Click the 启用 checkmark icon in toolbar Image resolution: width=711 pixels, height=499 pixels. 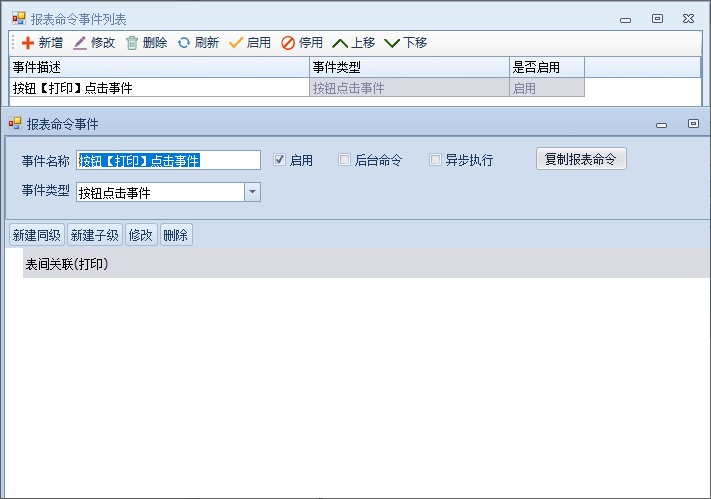[236, 43]
